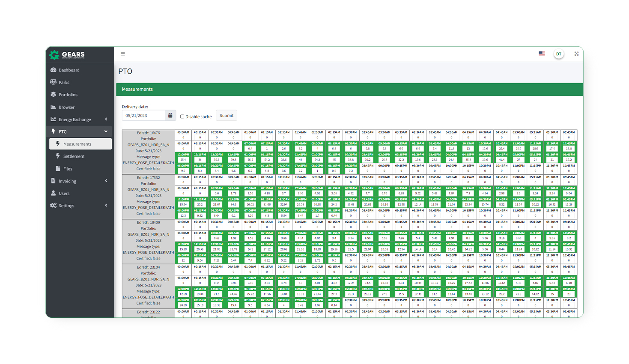Viewport: 629px width, 364px height.
Task: Expand the Settings submenu arrow
Action: [x=106, y=206]
